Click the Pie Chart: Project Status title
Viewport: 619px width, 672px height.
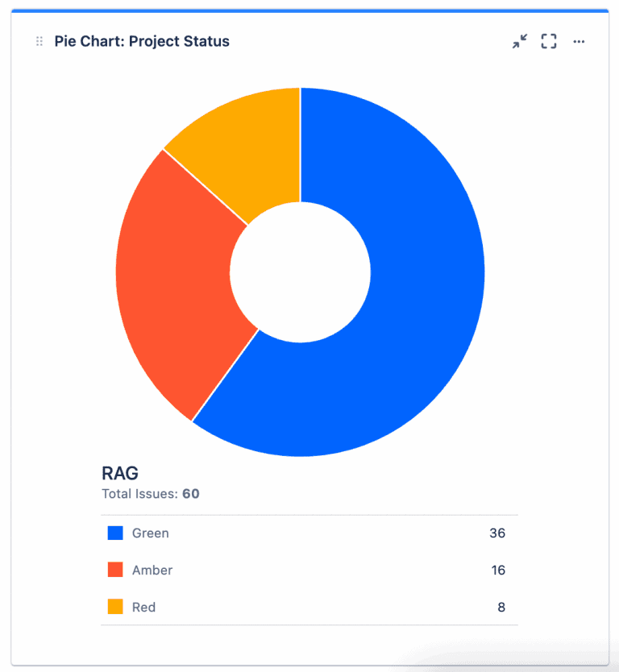coord(142,42)
